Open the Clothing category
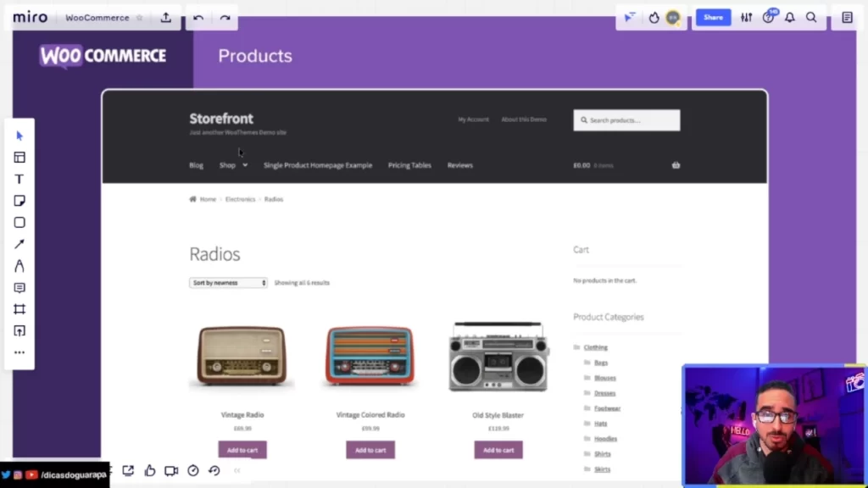This screenshot has height=488, width=868. [596, 347]
